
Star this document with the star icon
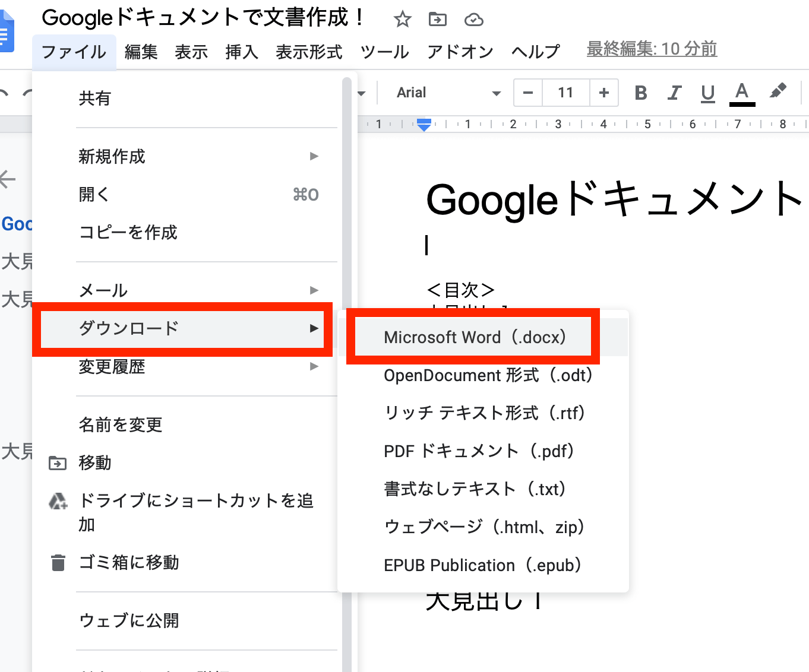(x=402, y=20)
